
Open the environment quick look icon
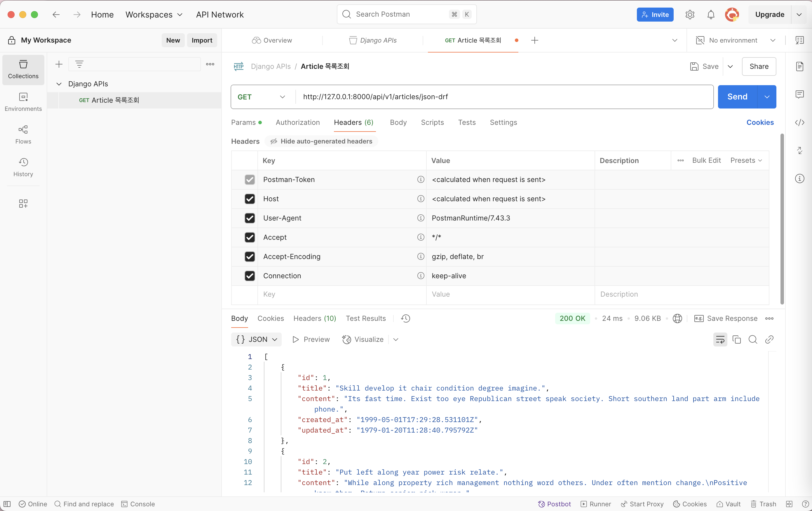[799, 41]
